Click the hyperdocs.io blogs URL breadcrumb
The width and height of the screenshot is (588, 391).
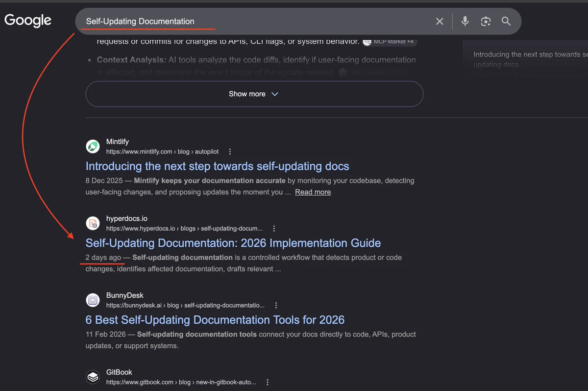point(184,228)
